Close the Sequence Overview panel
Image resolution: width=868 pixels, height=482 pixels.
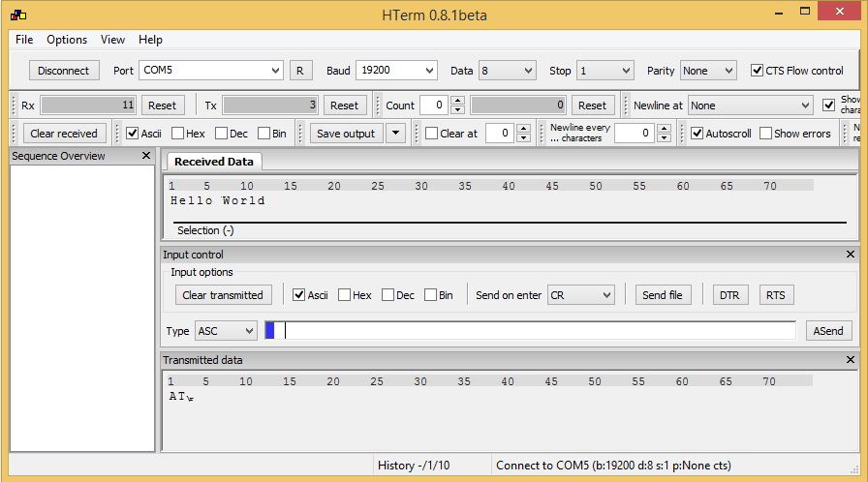click(x=146, y=156)
